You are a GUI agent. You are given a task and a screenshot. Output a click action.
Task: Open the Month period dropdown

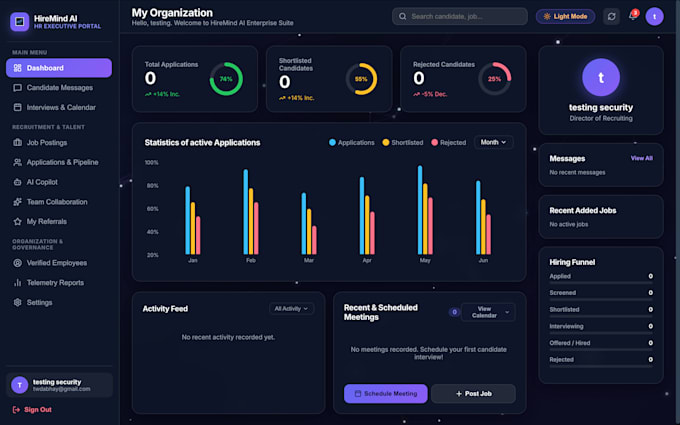coord(494,142)
